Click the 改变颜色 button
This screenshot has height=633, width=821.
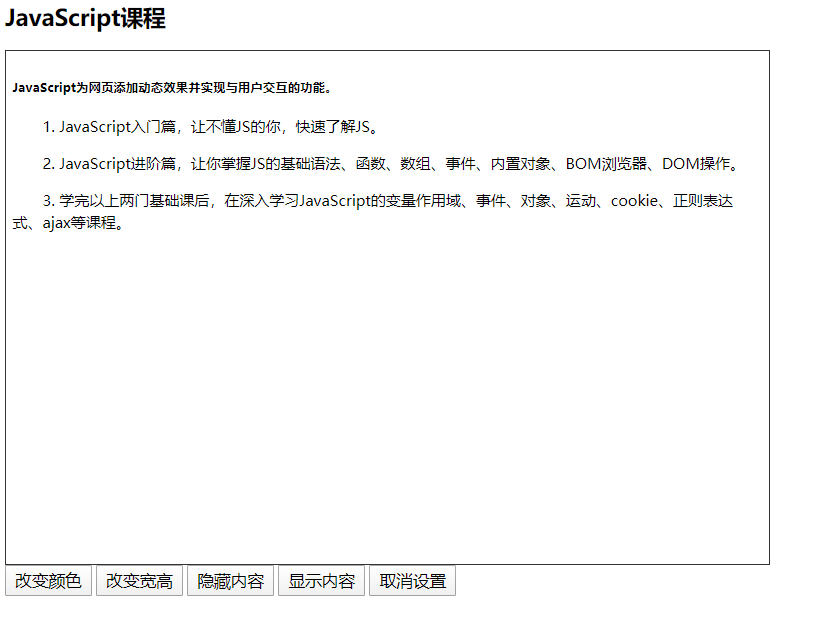tap(49, 581)
